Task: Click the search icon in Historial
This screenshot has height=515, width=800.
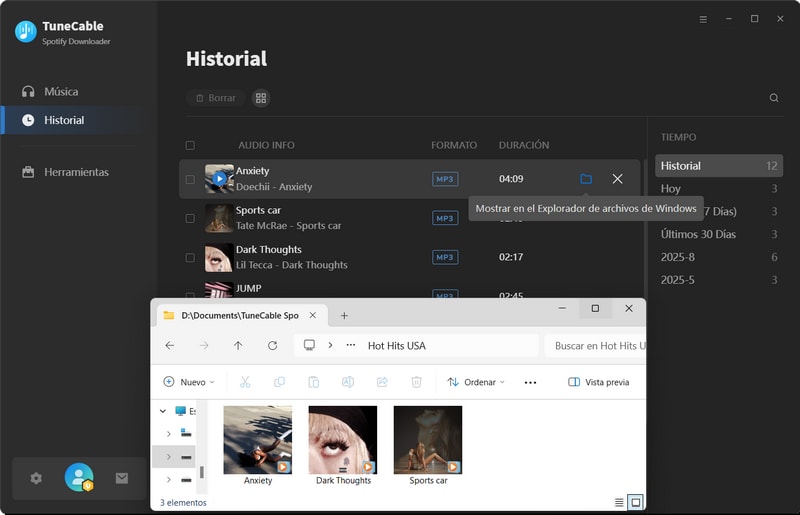Action: (x=773, y=98)
